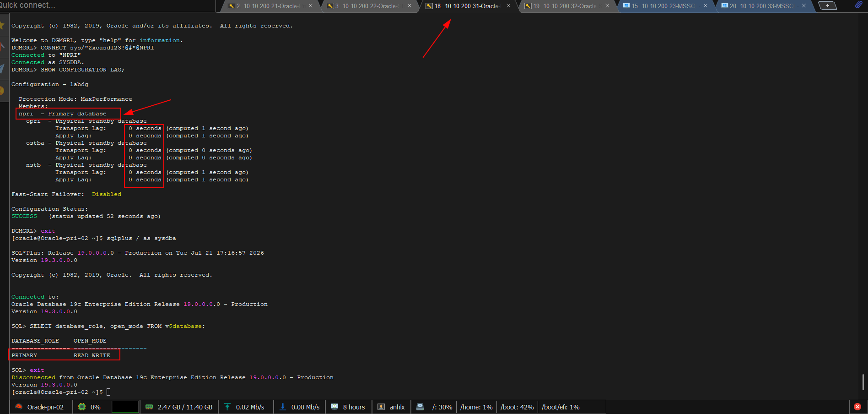Open tab 20. 10.10.200.33-MSSQ
This screenshot has width=868, height=414.
click(x=763, y=6)
